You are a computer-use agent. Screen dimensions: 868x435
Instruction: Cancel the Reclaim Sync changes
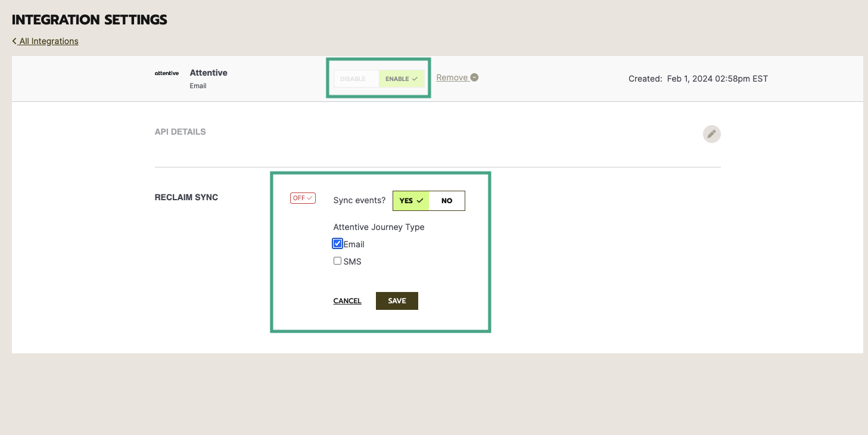click(347, 301)
